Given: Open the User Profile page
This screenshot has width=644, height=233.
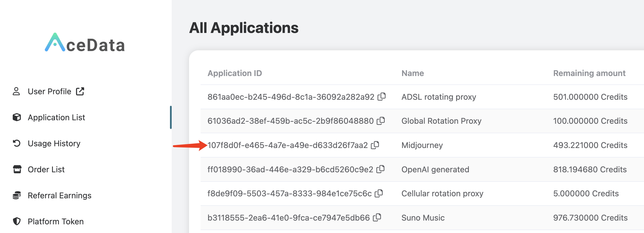Looking at the screenshot, I should [x=49, y=91].
